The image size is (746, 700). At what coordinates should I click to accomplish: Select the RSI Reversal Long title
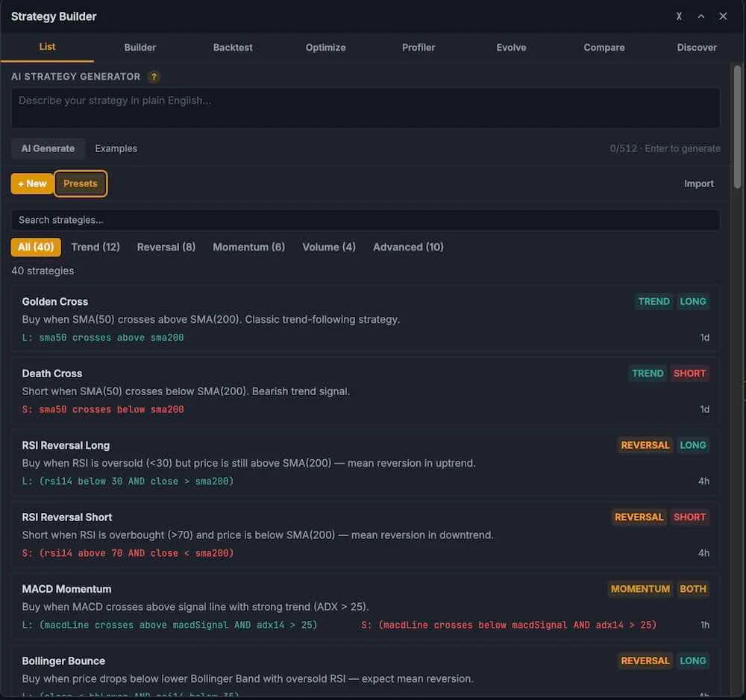(x=66, y=445)
